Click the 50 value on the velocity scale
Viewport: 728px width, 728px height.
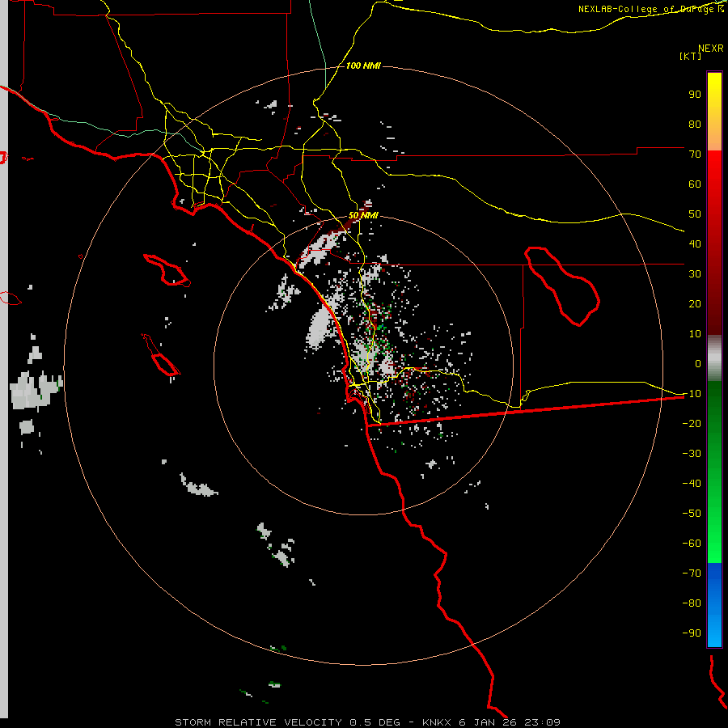click(x=695, y=214)
